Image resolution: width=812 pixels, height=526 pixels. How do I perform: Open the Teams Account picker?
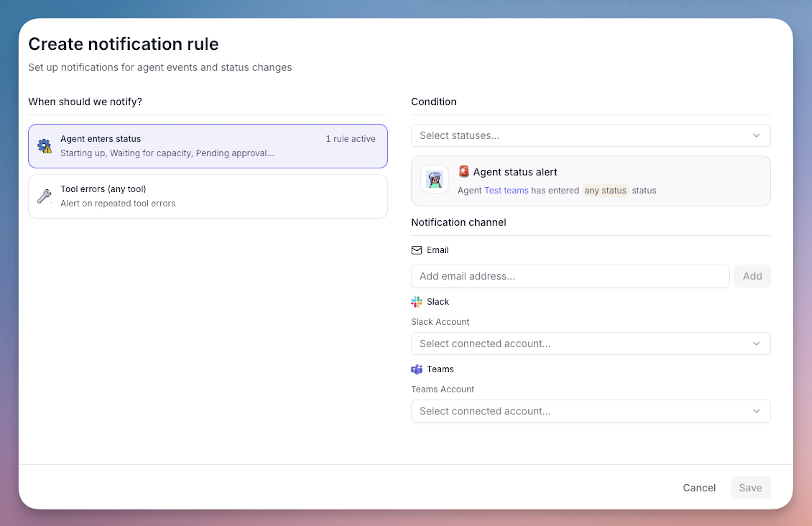590,411
